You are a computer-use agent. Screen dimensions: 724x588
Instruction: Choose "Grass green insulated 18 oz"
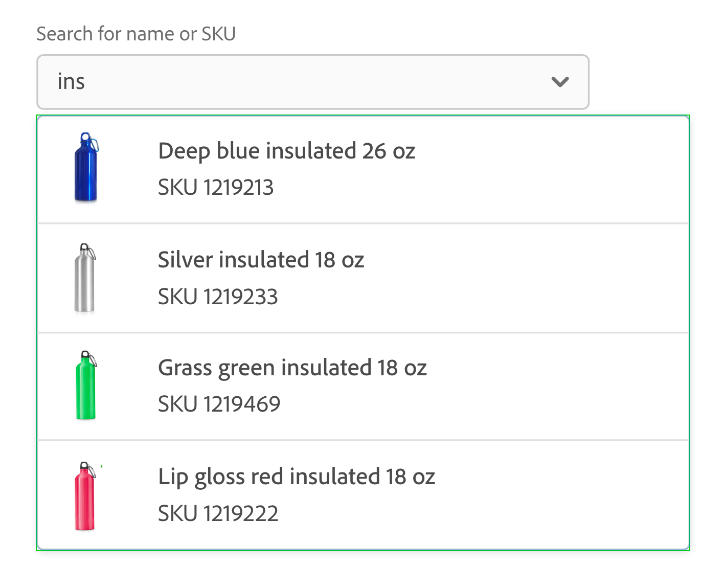(x=292, y=368)
